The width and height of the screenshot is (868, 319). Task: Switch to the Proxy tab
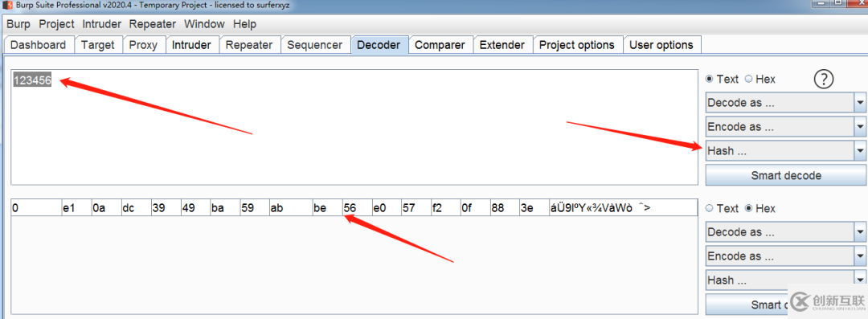coord(143,45)
